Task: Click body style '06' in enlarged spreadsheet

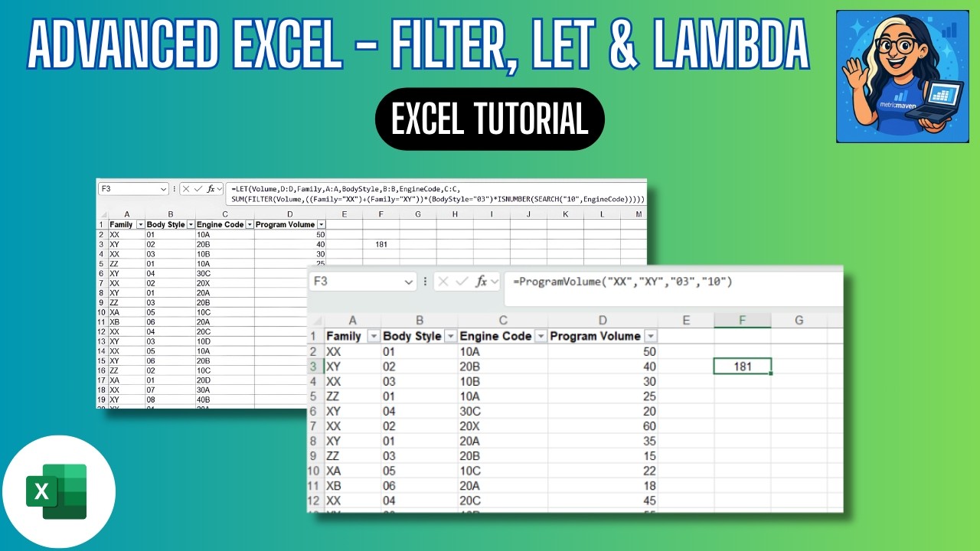Action: (x=390, y=485)
